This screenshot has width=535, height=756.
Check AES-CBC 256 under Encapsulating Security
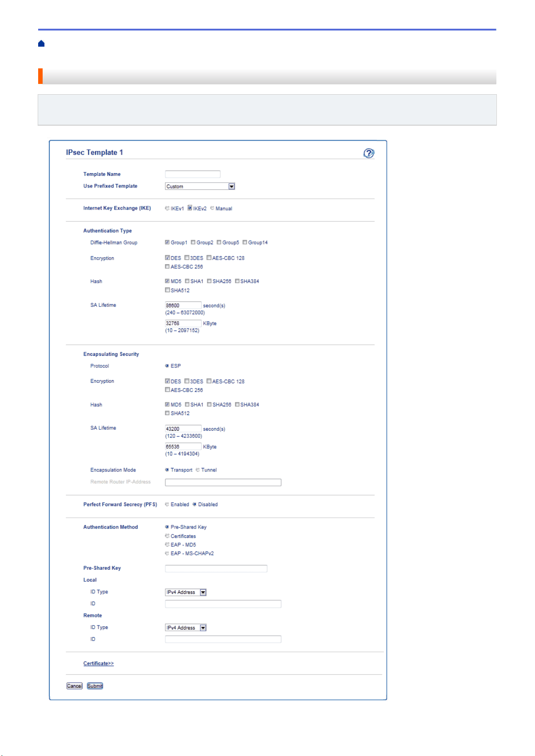coord(167,390)
